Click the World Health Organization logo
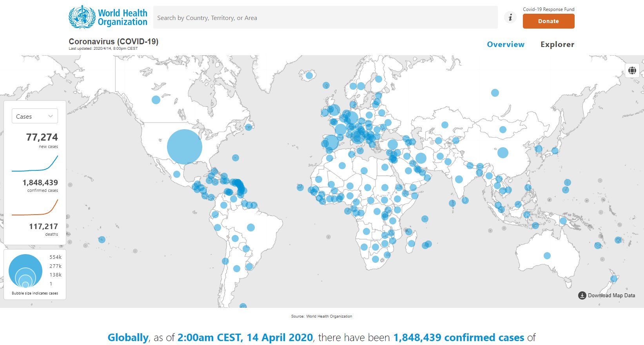This screenshot has height=345, width=644. (108, 17)
